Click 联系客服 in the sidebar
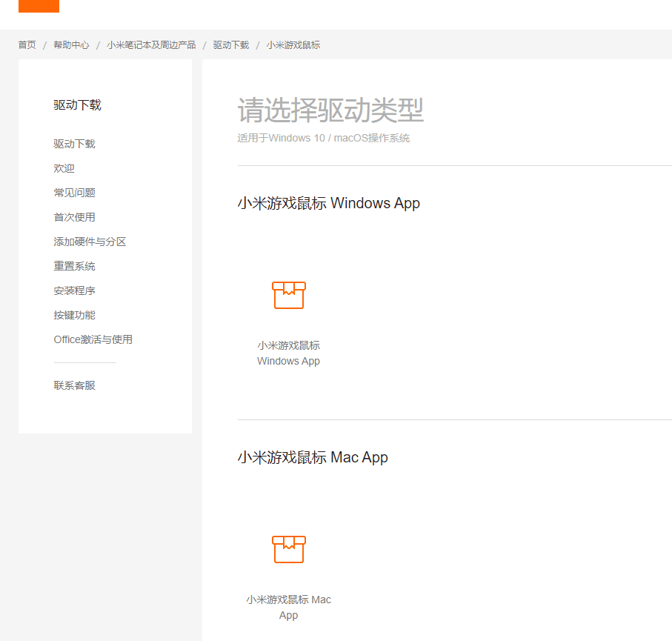This screenshot has width=672, height=641. click(x=74, y=385)
